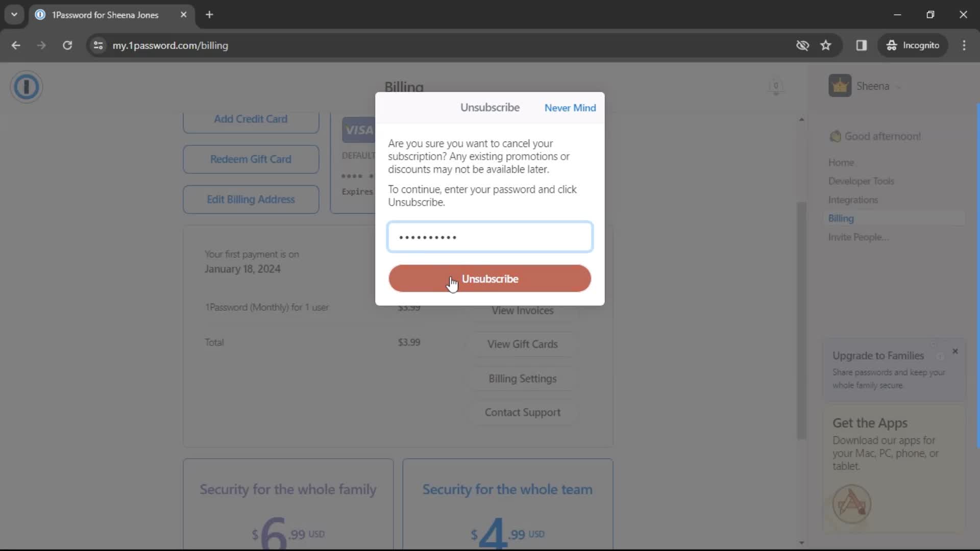This screenshot has width=980, height=551.
Task: Click the 1Password logo icon
Action: point(26,86)
